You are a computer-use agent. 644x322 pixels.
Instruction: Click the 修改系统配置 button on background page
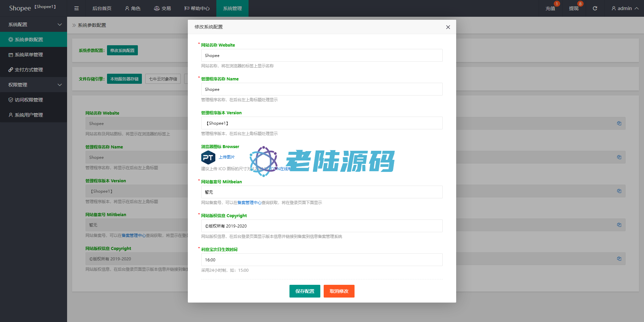[122, 50]
